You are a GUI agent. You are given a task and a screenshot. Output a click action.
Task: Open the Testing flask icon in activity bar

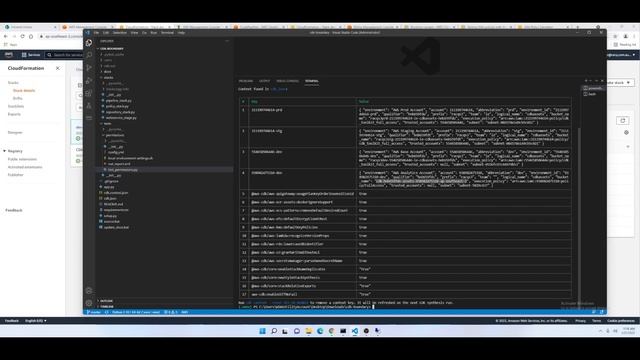(x=89, y=106)
